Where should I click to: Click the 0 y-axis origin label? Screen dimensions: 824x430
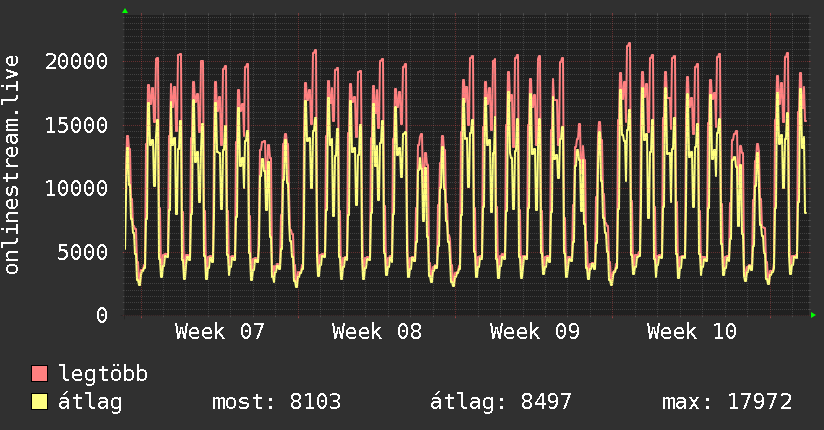[102, 315]
